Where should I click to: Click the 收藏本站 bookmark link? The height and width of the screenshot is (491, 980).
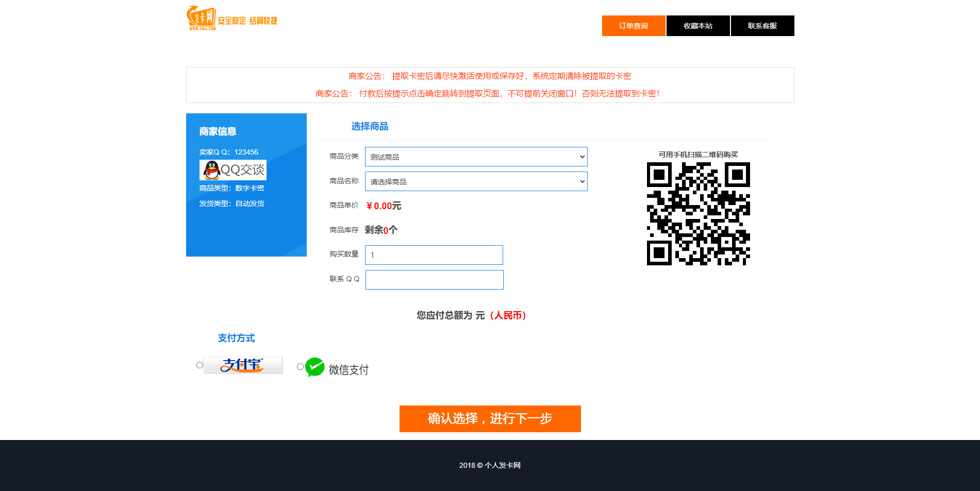[x=698, y=25]
